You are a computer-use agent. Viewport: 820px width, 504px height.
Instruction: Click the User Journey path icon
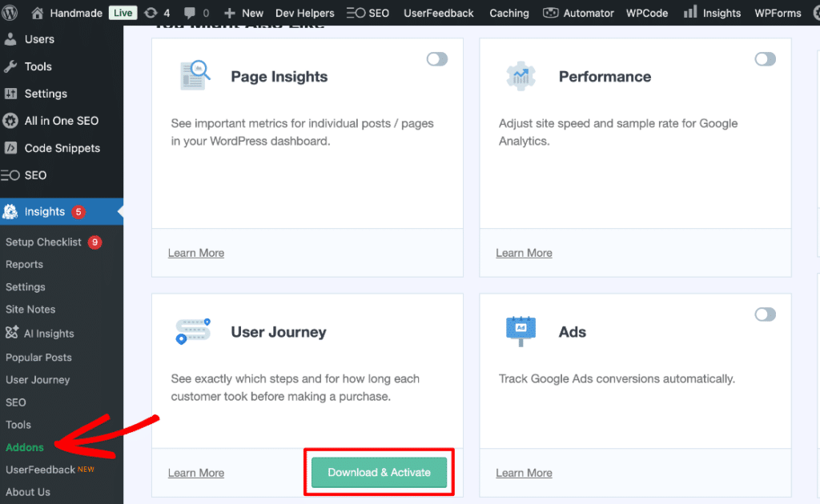coord(192,331)
